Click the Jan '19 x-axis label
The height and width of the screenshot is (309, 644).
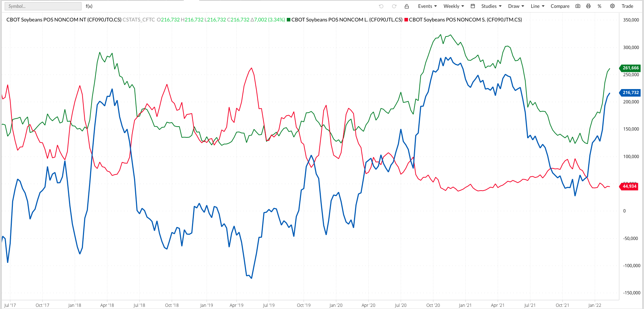pyautogui.click(x=206, y=305)
